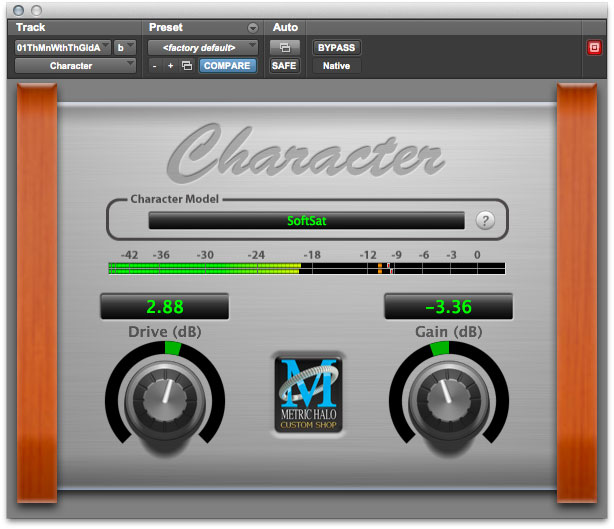Screen dimensions: 614x529
Task: Open the preset copy settings icon
Action: pyautogui.click(x=187, y=65)
